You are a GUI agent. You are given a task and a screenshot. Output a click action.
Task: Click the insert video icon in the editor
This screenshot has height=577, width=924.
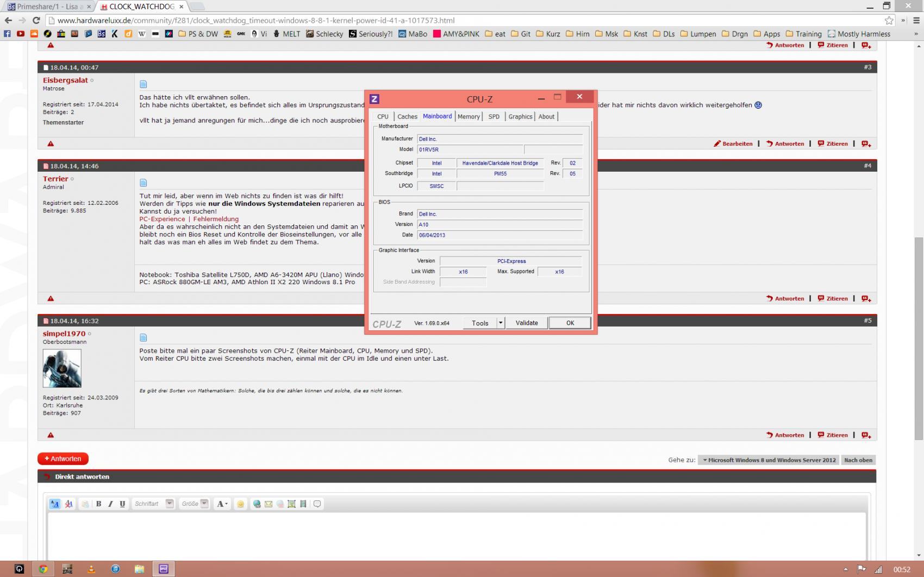tap(303, 504)
